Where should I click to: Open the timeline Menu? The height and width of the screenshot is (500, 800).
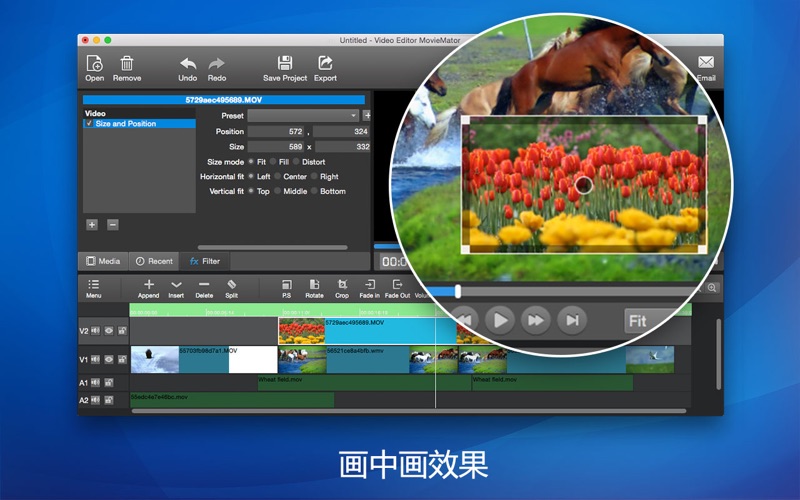tap(93, 285)
